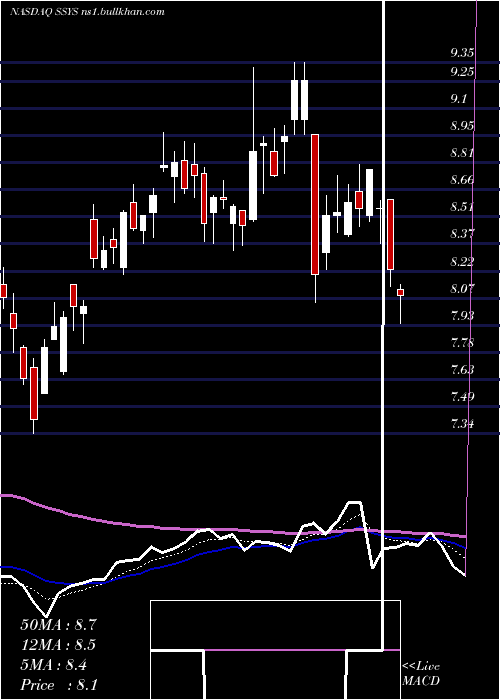Click the NASDAQ SSYS chart title text

pyautogui.click(x=87, y=11)
